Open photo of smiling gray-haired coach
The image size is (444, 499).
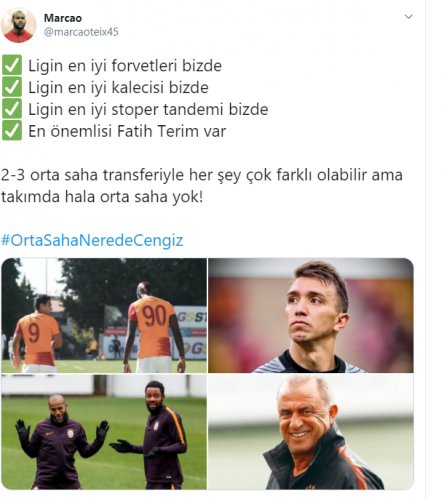311,432
